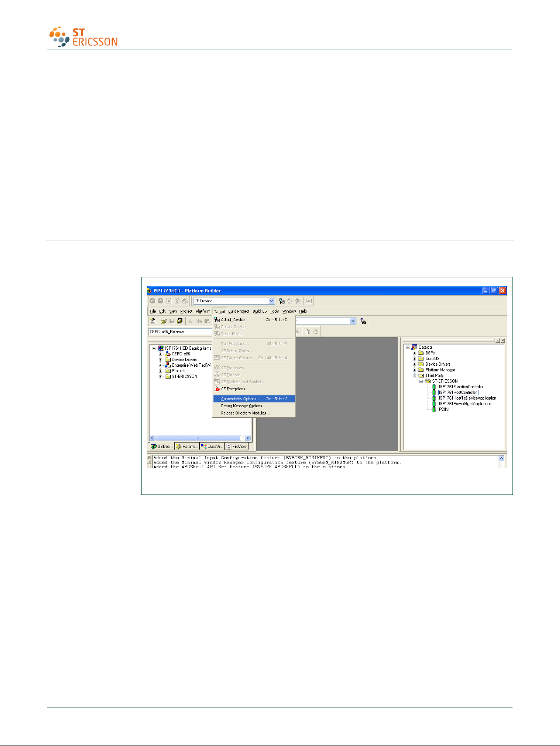
Task: Expand the Projects tree node
Action: [x=160, y=371]
